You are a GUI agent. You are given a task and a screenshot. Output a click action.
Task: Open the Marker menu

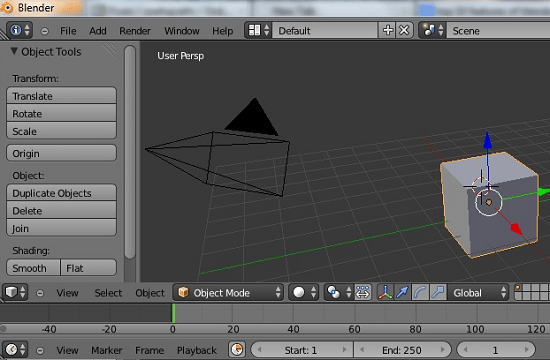tap(107, 350)
